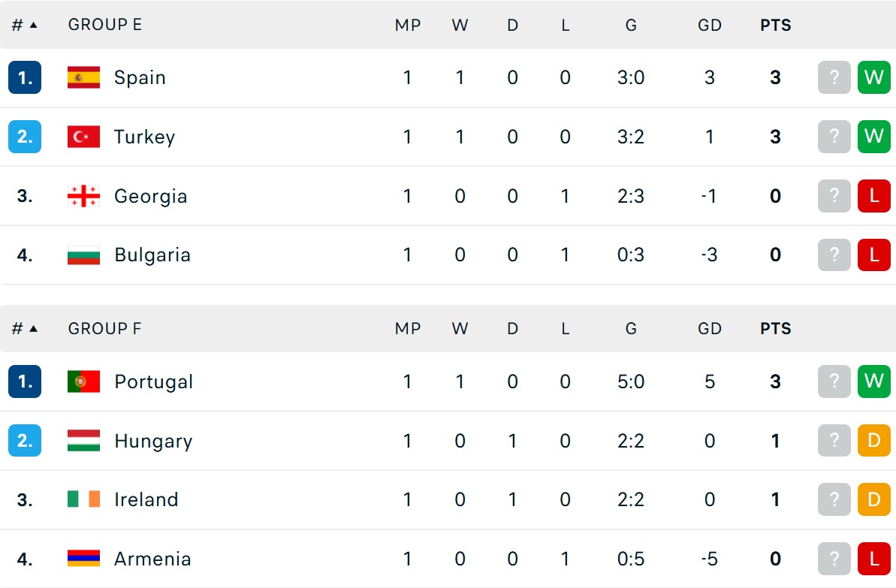Click Turkey's light blue rank 2 badge
The image size is (896, 588).
click(x=25, y=137)
